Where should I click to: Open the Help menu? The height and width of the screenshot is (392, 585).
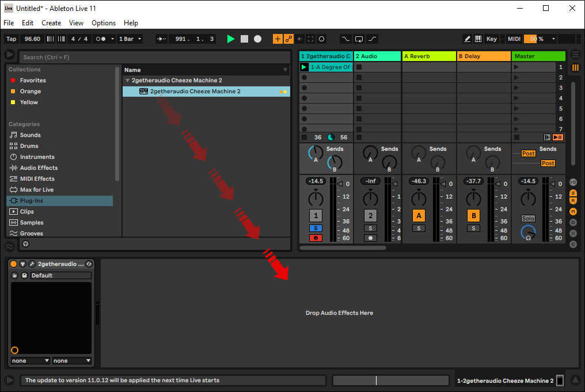pos(131,23)
